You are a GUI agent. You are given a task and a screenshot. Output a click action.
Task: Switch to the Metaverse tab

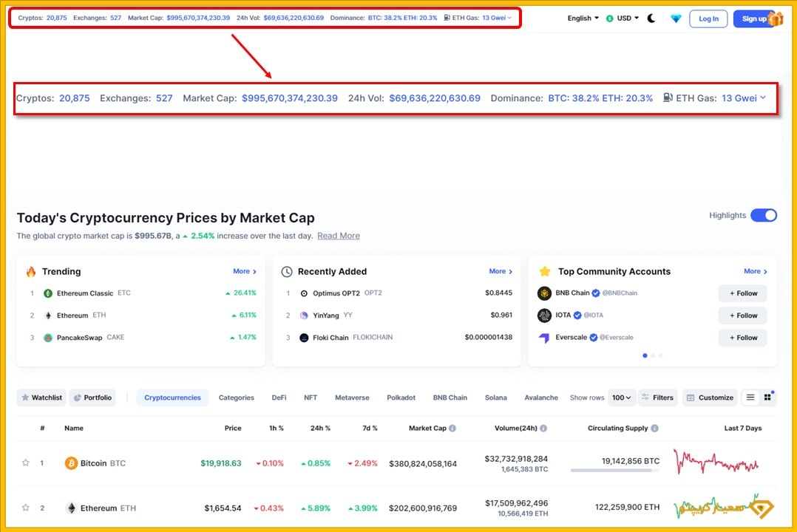352,398
